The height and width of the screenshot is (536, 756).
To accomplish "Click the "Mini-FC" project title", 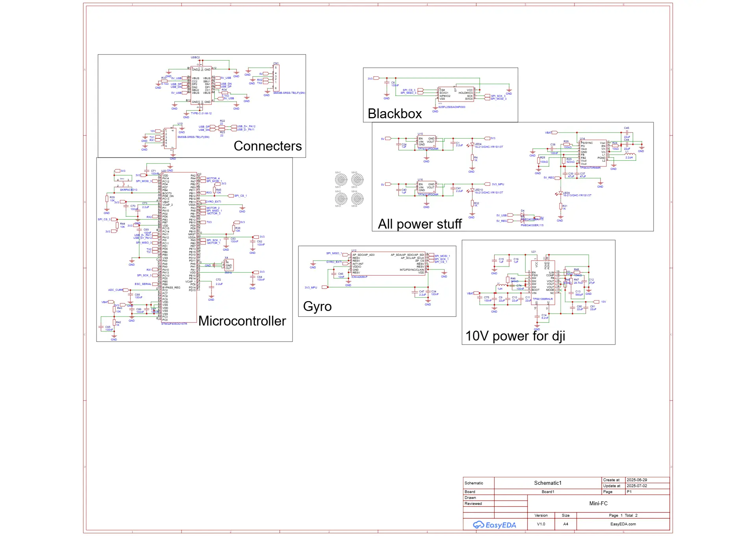I will point(598,504).
